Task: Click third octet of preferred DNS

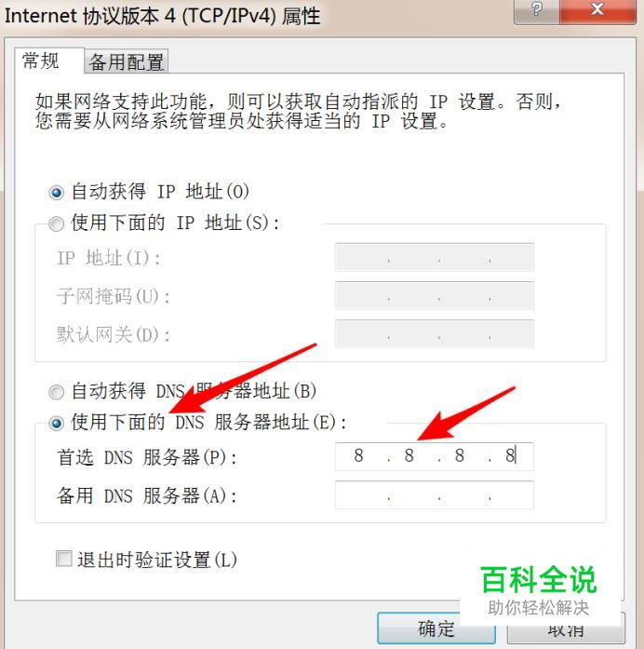Action: tap(460, 455)
